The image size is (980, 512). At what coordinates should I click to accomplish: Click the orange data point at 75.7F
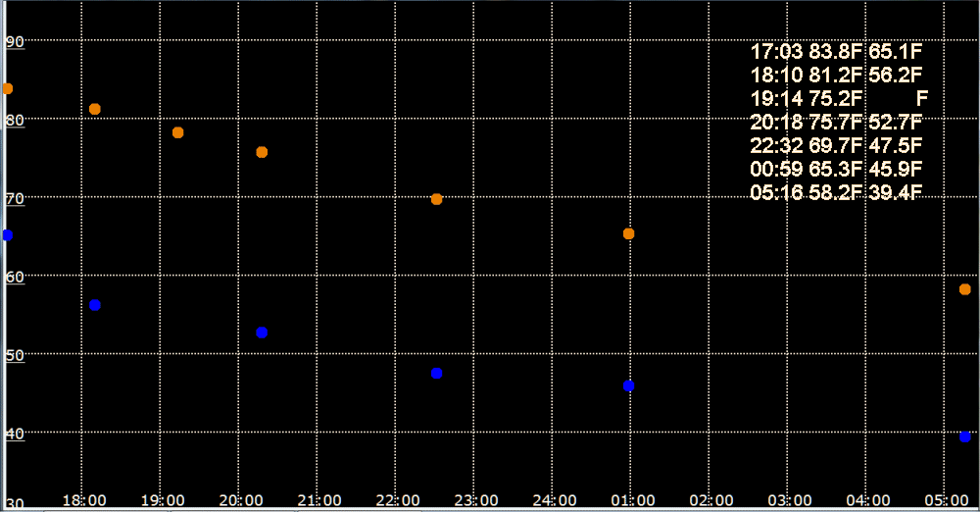[262, 152]
